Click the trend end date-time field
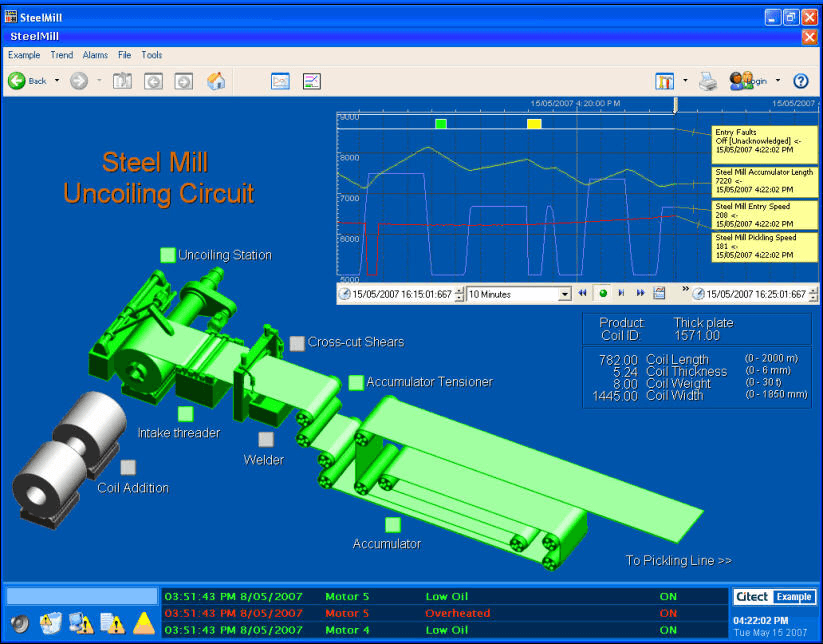The image size is (823, 644). tap(756, 294)
